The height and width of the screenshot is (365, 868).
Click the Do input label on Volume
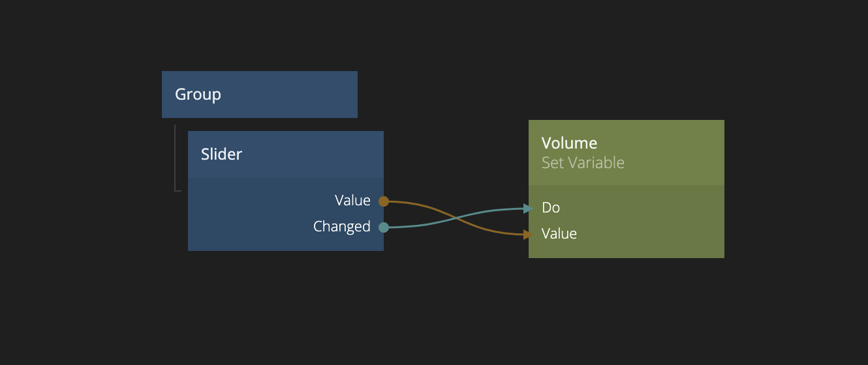(551, 208)
